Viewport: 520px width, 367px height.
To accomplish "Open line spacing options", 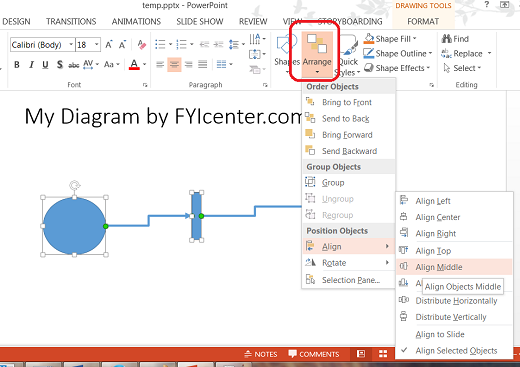I will 237,44.
